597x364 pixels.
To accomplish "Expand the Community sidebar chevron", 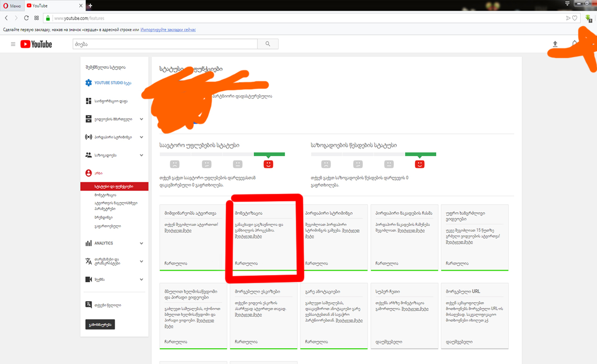I will (142, 155).
